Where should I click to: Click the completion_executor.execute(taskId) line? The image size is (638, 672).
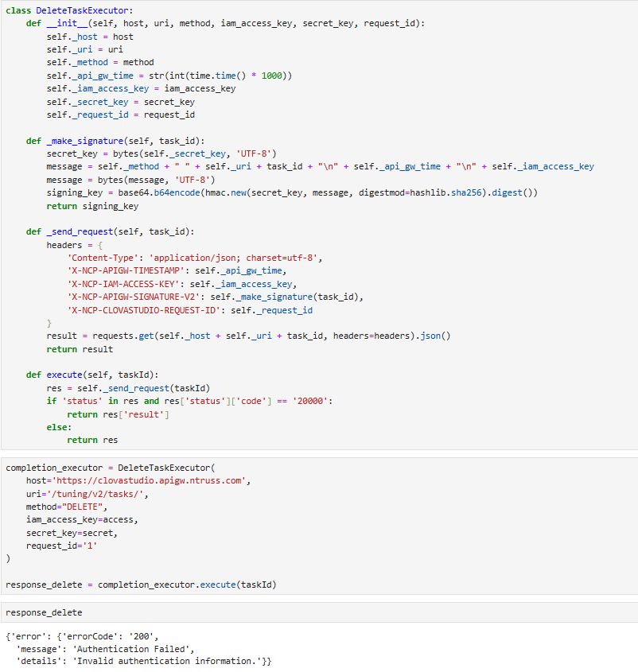142,585
